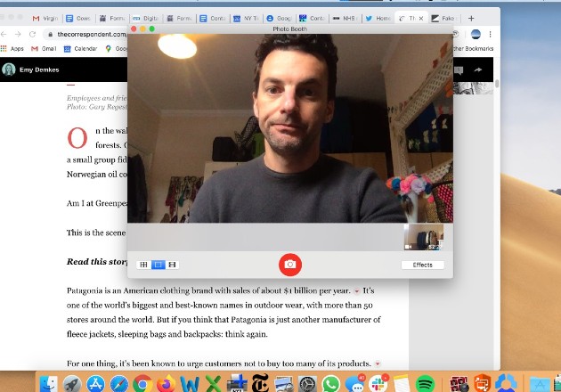This screenshot has height=392, width=561.
Task: Open WhatsApp from the Dock
Action: (331, 384)
